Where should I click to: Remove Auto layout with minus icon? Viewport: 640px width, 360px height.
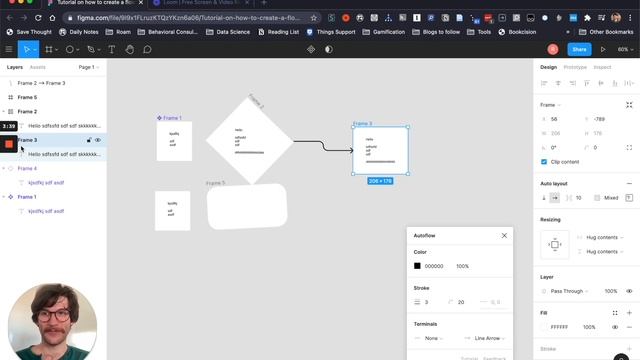629,184
